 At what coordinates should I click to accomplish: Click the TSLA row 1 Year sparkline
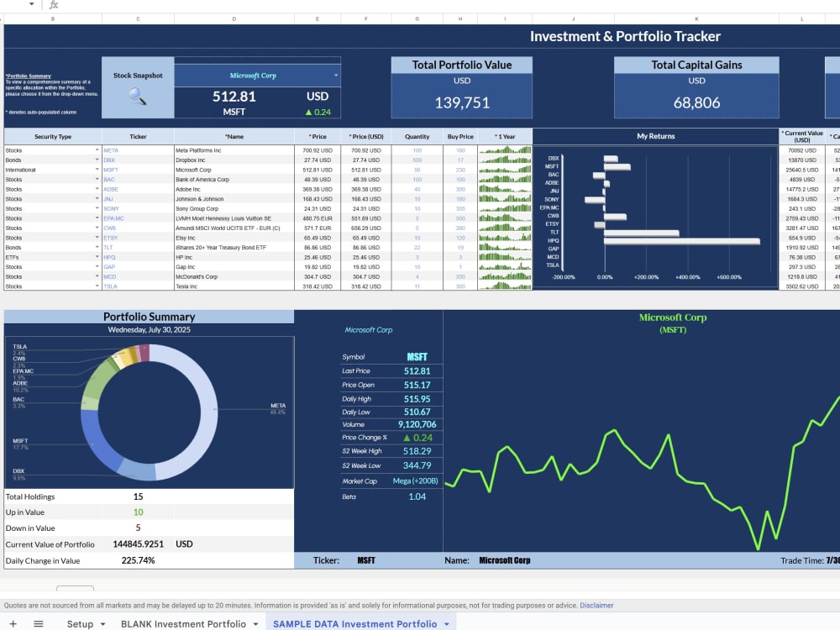tap(505, 286)
